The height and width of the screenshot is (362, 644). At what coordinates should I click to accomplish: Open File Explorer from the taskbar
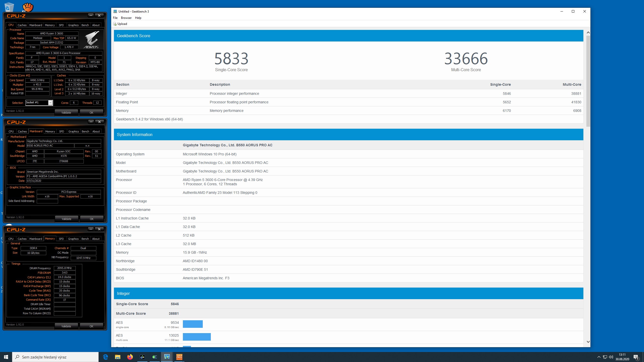[118, 357]
